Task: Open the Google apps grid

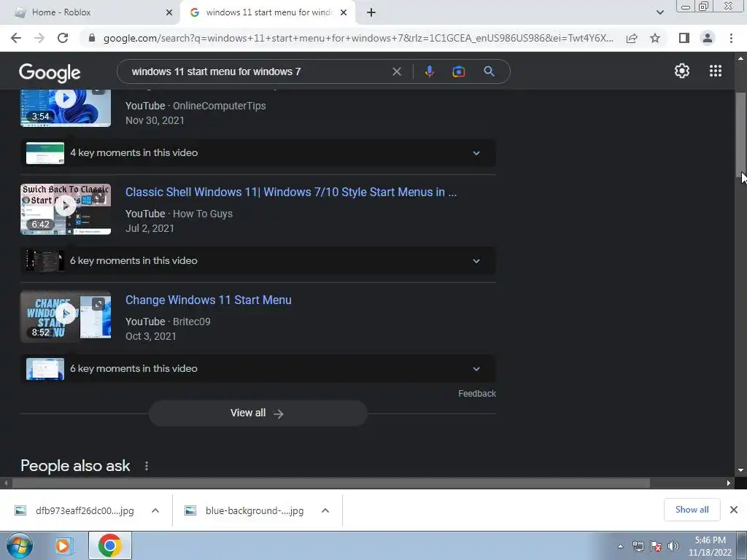Action: (x=716, y=71)
